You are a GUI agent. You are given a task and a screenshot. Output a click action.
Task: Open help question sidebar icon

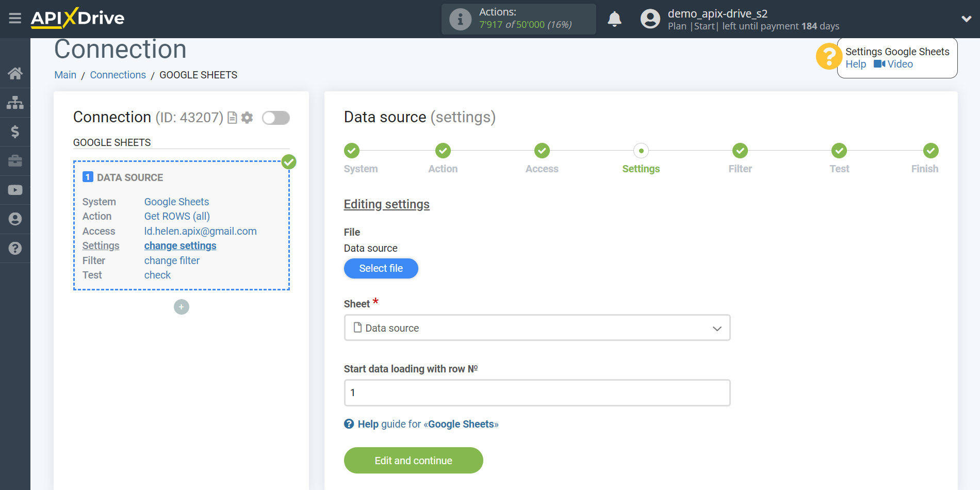click(x=15, y=248)
